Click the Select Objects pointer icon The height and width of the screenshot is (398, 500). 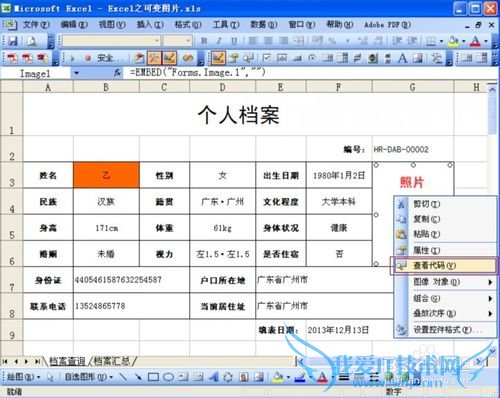[50, 377]
